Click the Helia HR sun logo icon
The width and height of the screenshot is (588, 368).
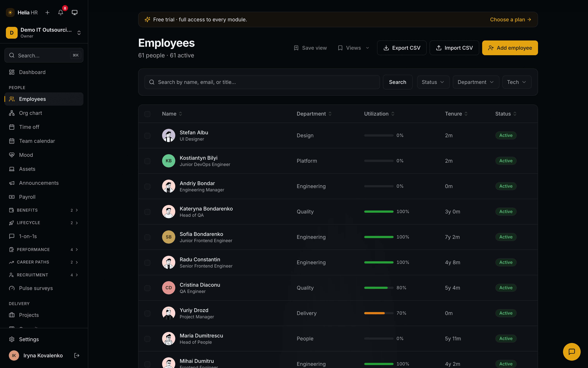click(10, 12)
